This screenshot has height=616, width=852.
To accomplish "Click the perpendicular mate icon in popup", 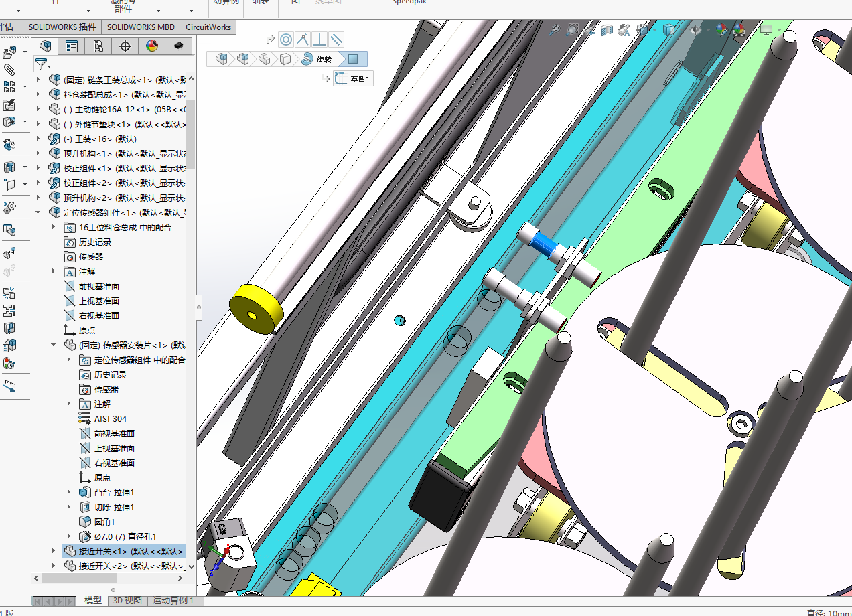I will [x=319, y=39].
